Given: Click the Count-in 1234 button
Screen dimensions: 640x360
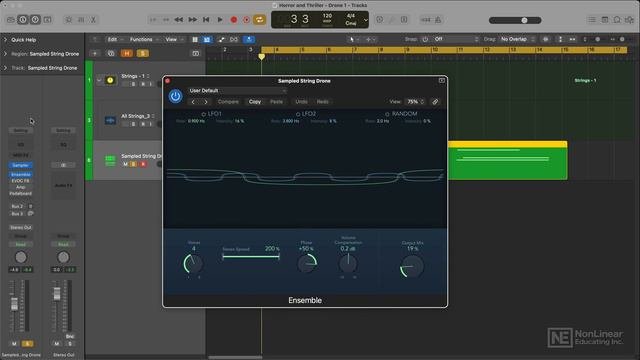Looking at the screenshot, I should tap(426, 20).
